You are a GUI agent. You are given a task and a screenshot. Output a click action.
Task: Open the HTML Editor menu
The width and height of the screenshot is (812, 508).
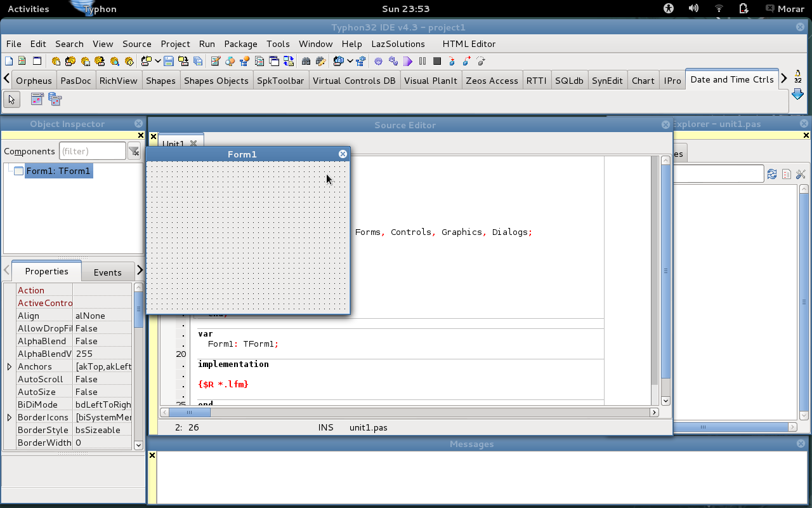point(469,44)
